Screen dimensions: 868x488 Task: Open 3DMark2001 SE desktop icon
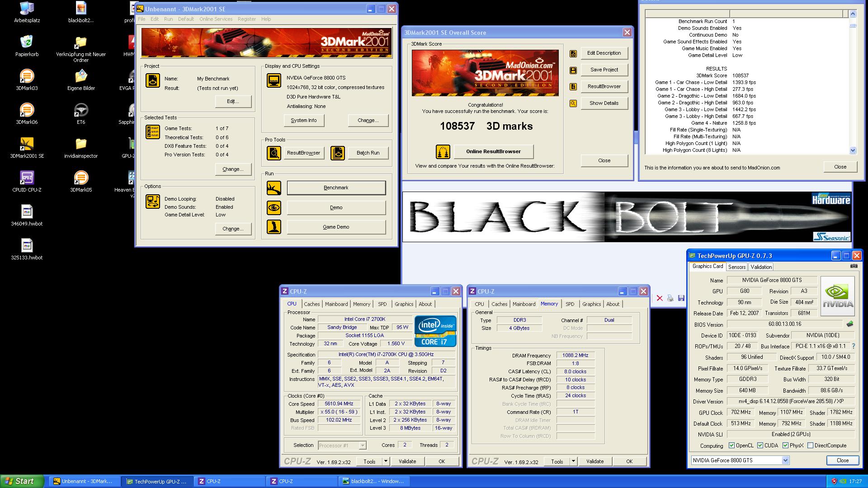[27, 148]
